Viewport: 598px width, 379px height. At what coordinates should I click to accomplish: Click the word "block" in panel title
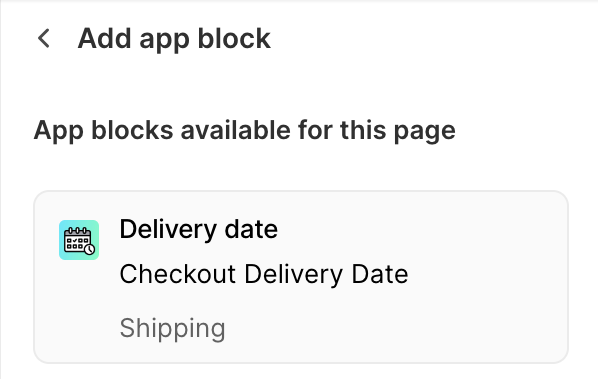[234, 39]
